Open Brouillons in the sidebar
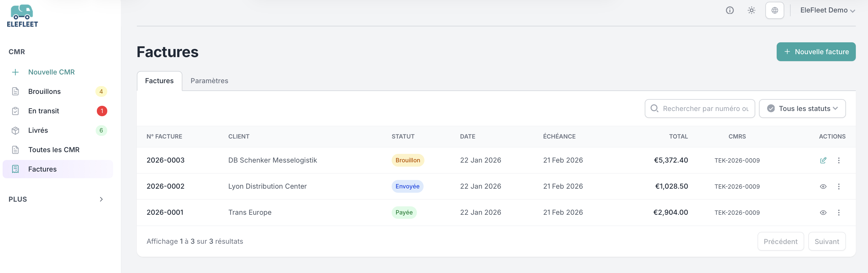Viewport: 868px width, 273px height. tap(44, 92)
